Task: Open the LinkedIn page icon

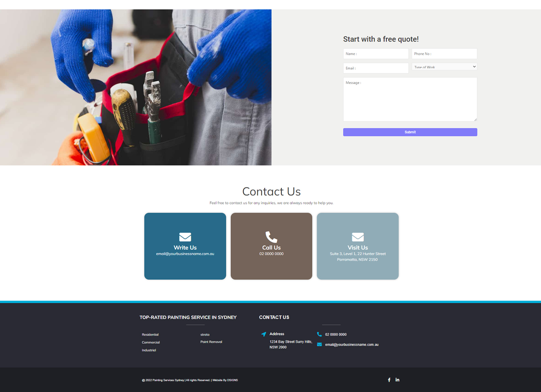Action: [x=397, y=380]
